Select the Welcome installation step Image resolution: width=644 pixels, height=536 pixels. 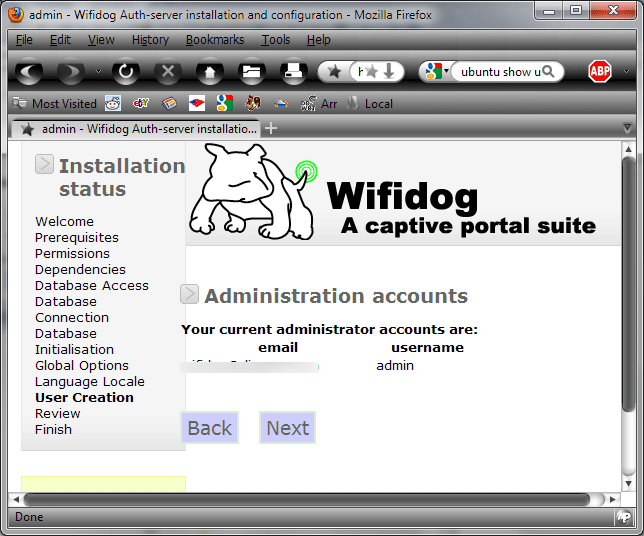[64, 221]
